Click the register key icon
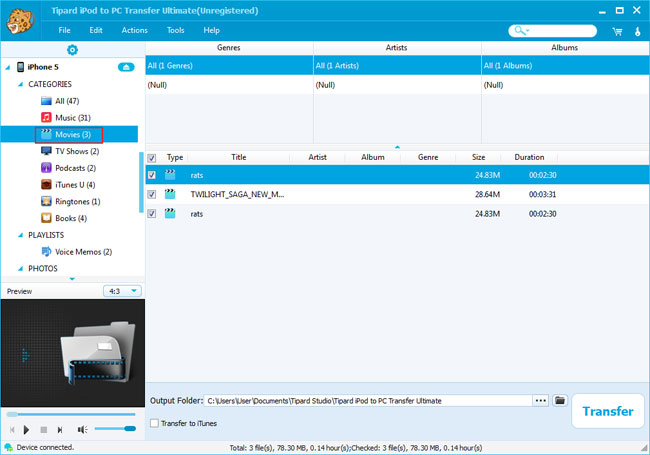Image resolution: width=650 pixels, height=455 pixels. coord(638,31)
